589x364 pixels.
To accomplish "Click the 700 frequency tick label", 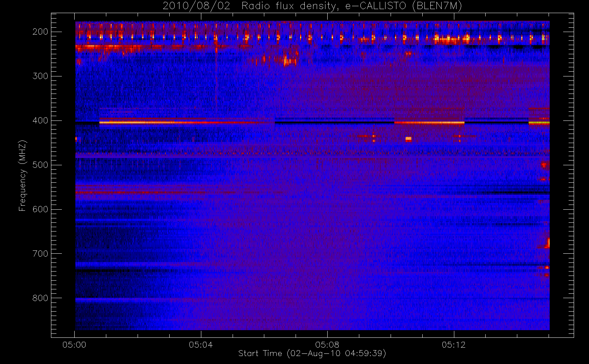I will 40,254.
